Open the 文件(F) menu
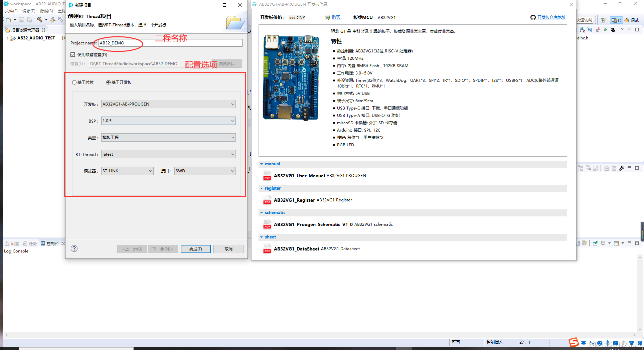Screen dimensions: 644x350 pyautogui.click(x=11, y=11)
